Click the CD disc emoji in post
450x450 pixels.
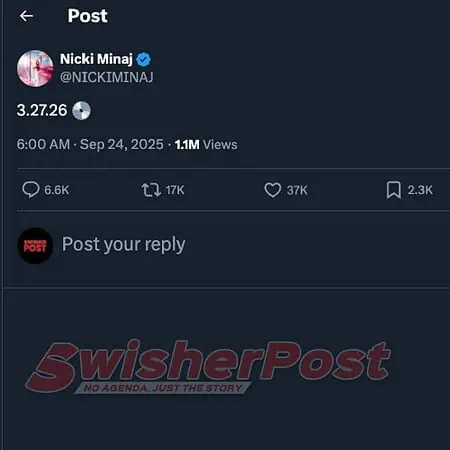coord(81,110)
